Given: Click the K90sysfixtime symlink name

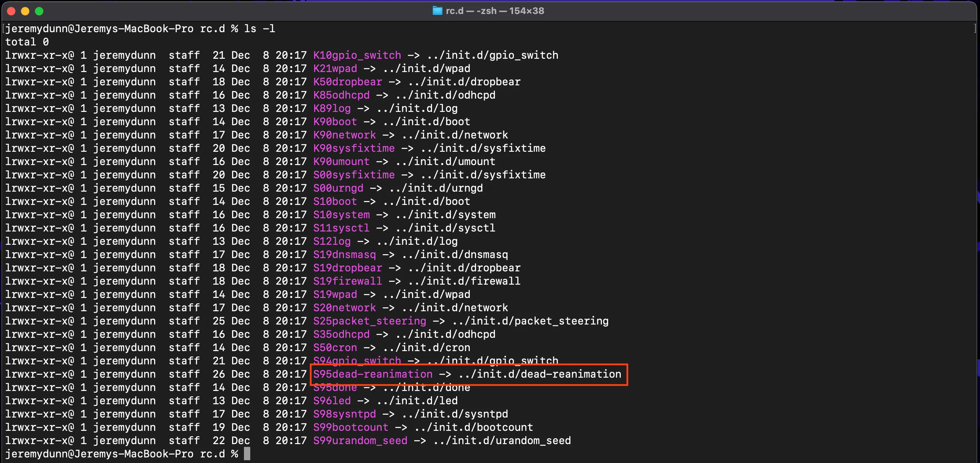Looking at the screenshot, I should point(354,149).
